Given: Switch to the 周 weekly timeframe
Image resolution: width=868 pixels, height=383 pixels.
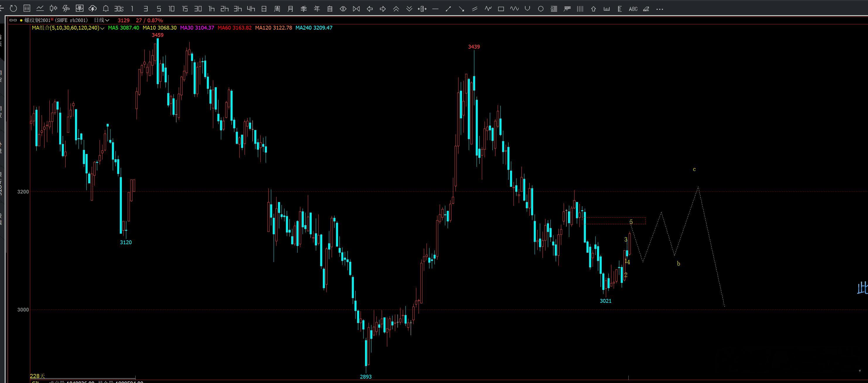Looking at the screenshot, I should (x=277, y=9).
